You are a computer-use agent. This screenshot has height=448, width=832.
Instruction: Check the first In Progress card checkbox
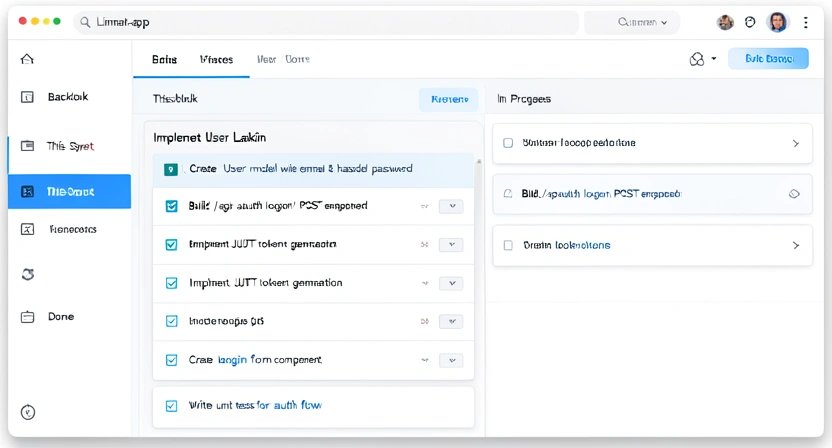coord(508,143)
